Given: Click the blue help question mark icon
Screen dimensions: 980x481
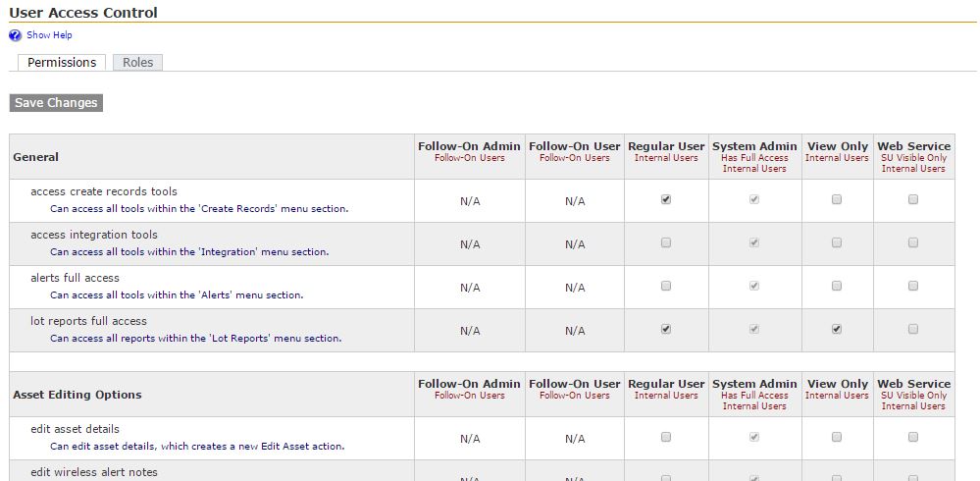Looking at the screenshot, I should click(15, 35).
